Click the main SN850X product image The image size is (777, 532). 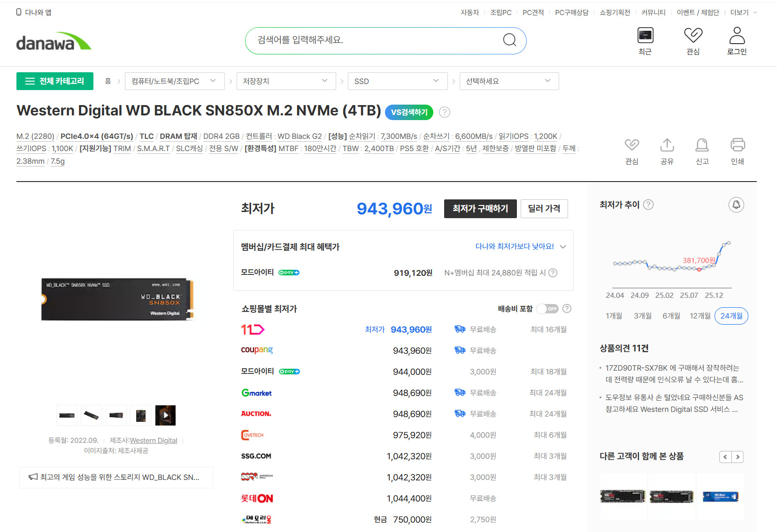pyautogui.click(x=117, y=299)
